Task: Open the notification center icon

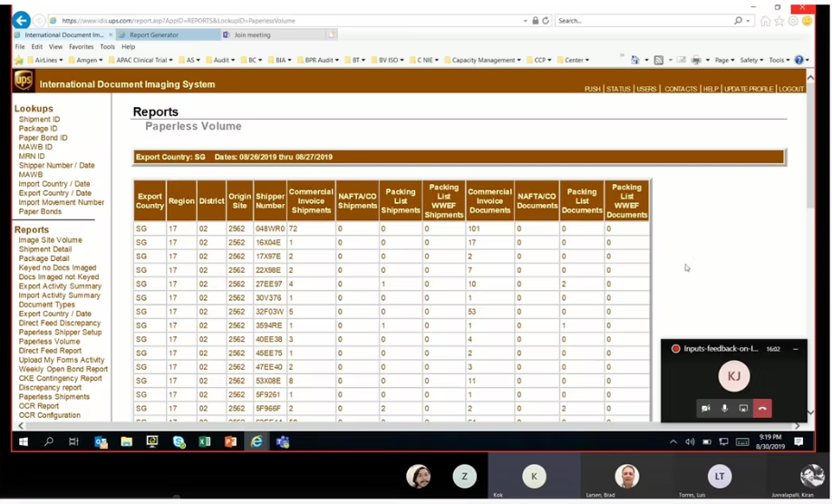Action: click(798, 442)
